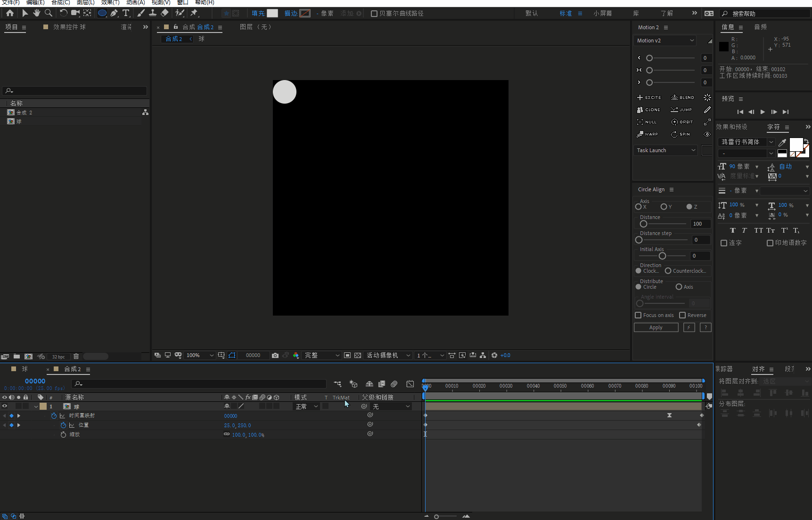This screenshot has height=520, width=812.
Task: Open the font family dropdown 鸿雷行书简体
Action: (x=746, y=142)
